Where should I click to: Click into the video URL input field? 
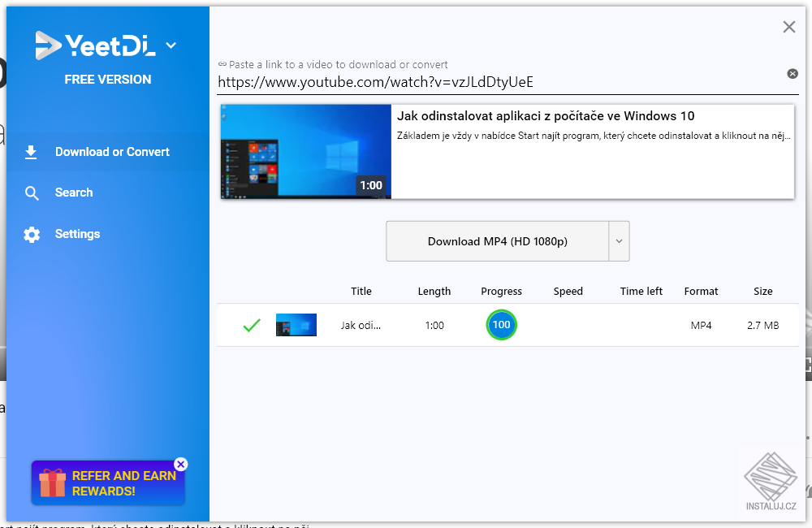pos(499,82)
